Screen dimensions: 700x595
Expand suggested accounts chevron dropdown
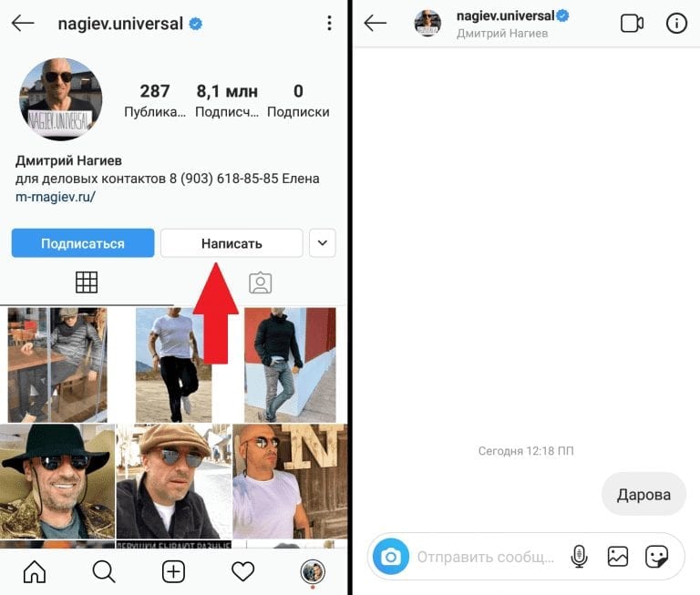pyautogui.click(x=323, y=243)
